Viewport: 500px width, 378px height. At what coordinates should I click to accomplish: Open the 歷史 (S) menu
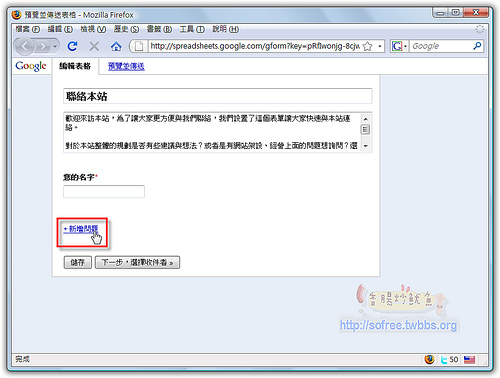coord(126,29)
